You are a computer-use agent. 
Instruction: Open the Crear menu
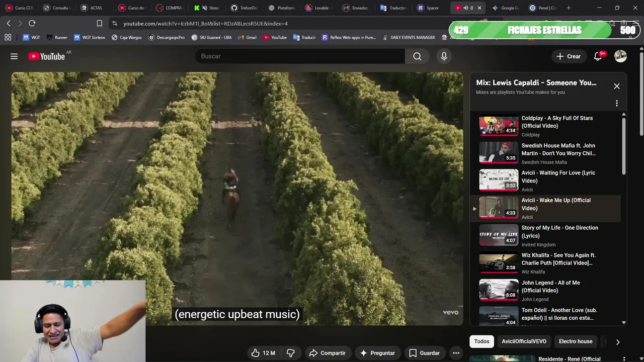[569, 56]
